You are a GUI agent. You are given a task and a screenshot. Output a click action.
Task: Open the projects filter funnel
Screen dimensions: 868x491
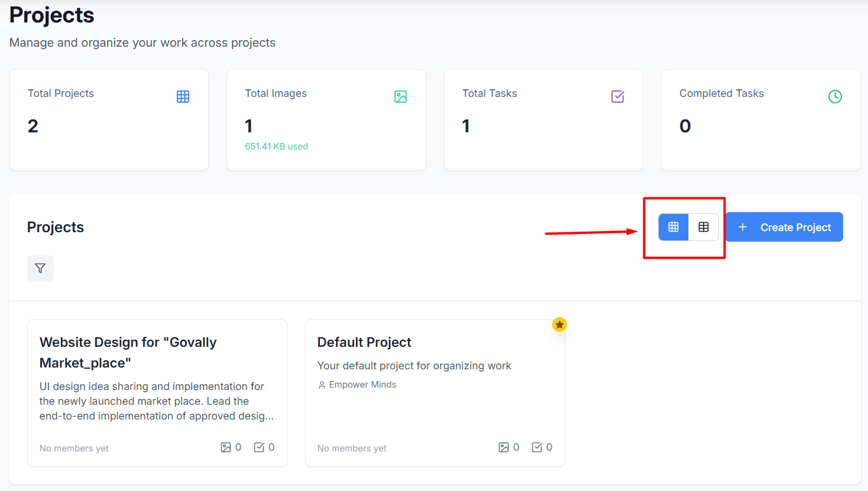click(40, 268)
